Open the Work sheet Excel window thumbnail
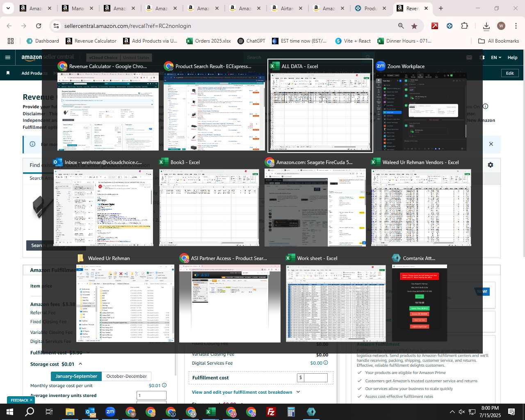Screen dimensions: 525x420 (336, 304)
